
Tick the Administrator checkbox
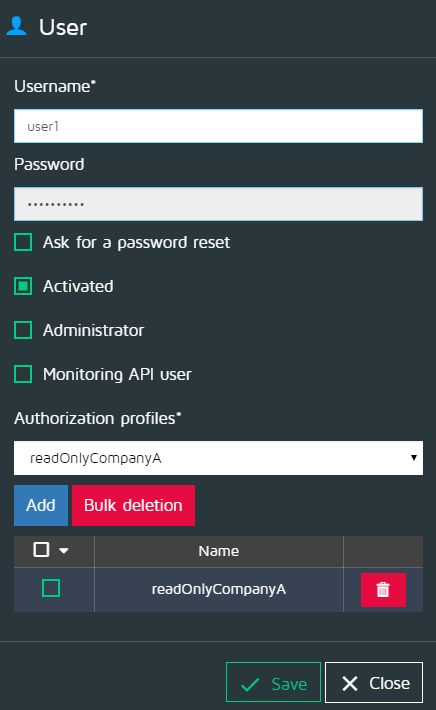tap(23, 330)
